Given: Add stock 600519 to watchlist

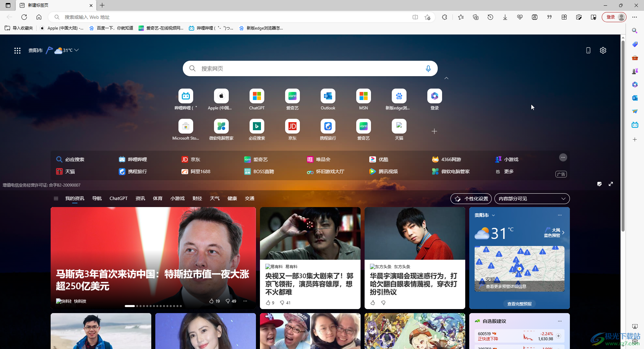Looking at the screenshot, I should [x=558, y=336].
